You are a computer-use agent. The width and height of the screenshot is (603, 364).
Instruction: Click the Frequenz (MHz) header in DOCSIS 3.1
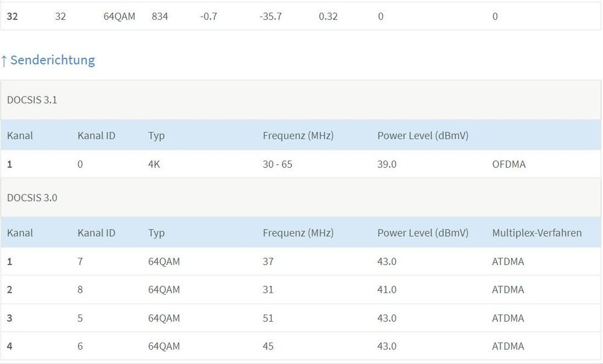(298, 135)
